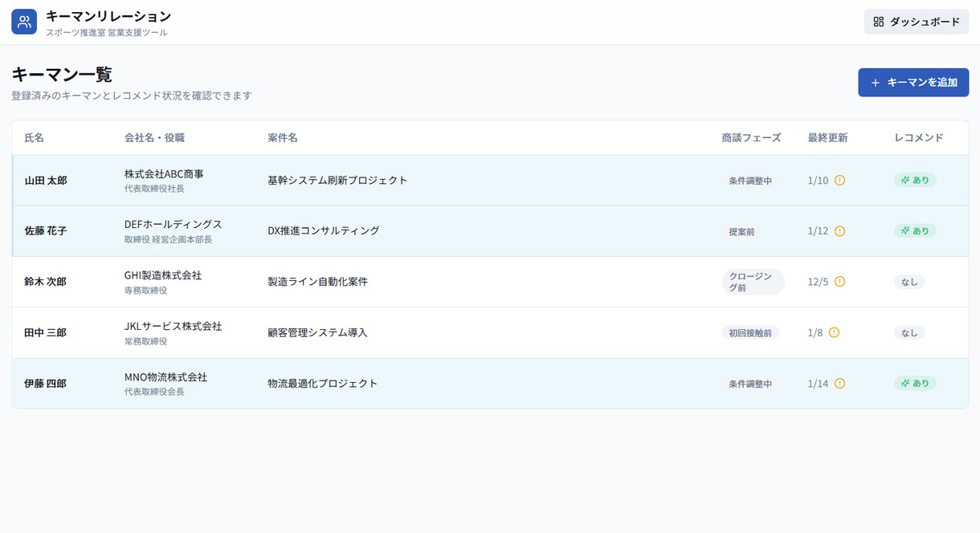
Task: Click なし badge in 鈴木 次郎 row
Action: [909, 282]
